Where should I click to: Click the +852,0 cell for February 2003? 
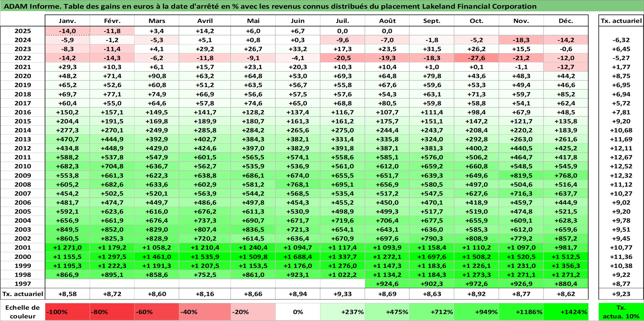tap(112, 230)
